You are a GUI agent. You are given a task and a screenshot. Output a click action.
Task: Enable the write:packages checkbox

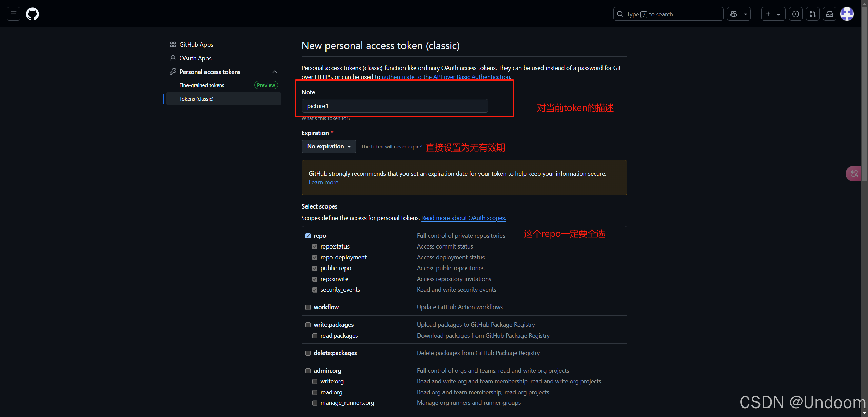308,325
